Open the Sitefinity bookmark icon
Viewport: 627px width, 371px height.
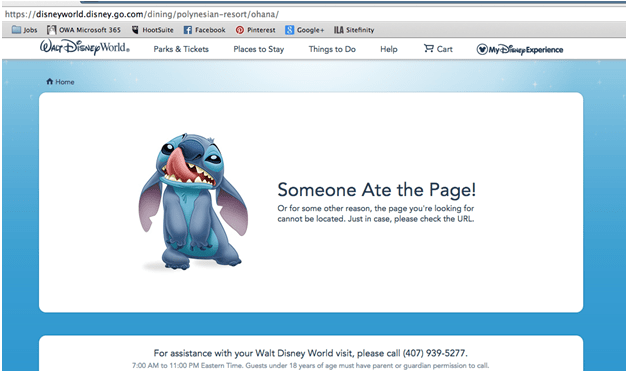click(339, 30)
